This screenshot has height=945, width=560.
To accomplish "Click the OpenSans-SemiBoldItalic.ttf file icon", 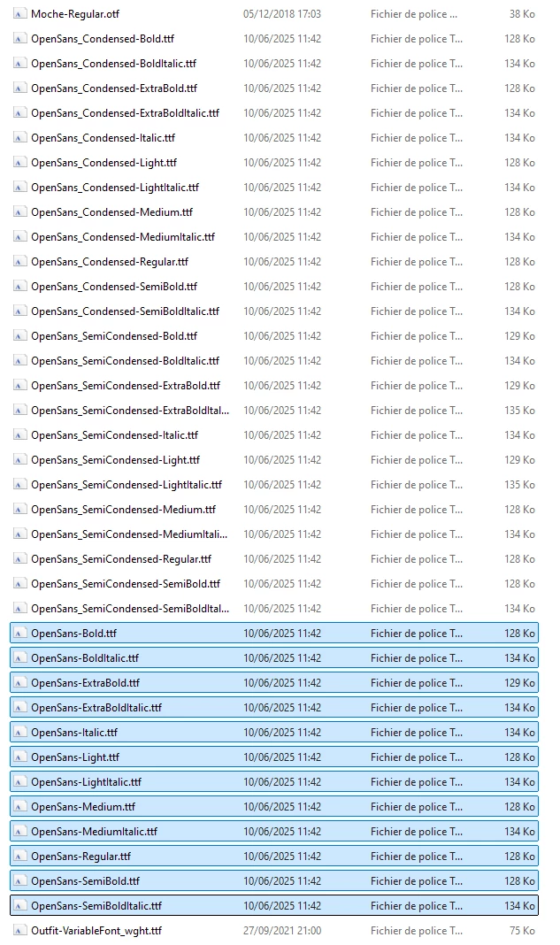I will 19,905.
